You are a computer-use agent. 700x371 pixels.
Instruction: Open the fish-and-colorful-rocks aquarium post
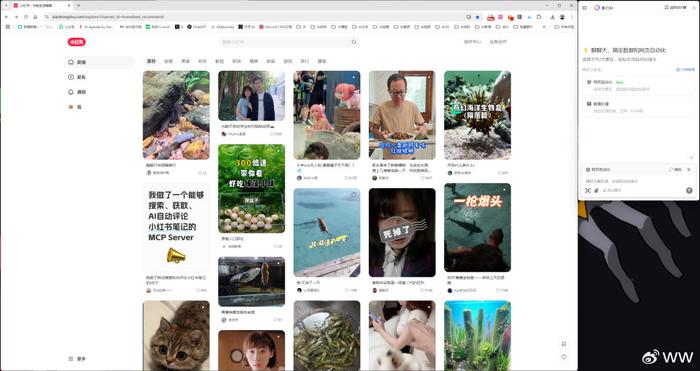(x=176, y=115)
